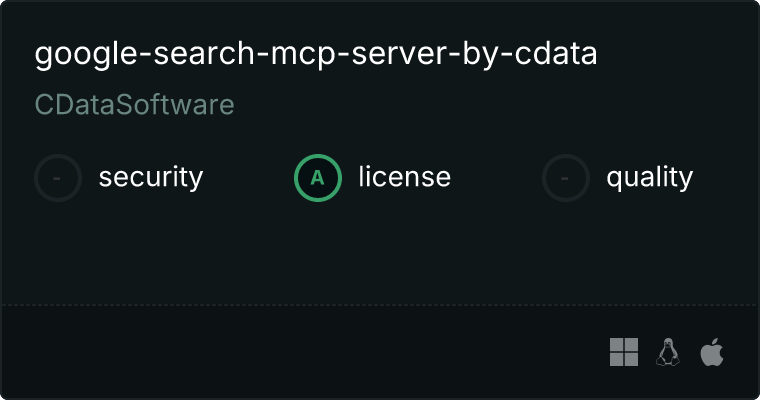Viewport: 760px width, 400px height.
Task: Visit the CDataSoftware author page
Action: point(134,105)
